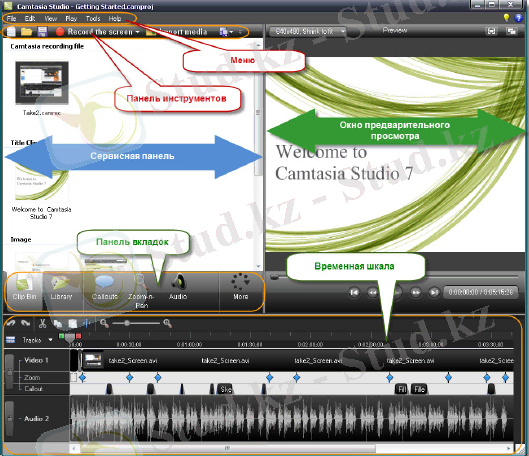This screenshot has height=456, width=529.
Task: Click the More tab button
Action: [x=241, y=291]
